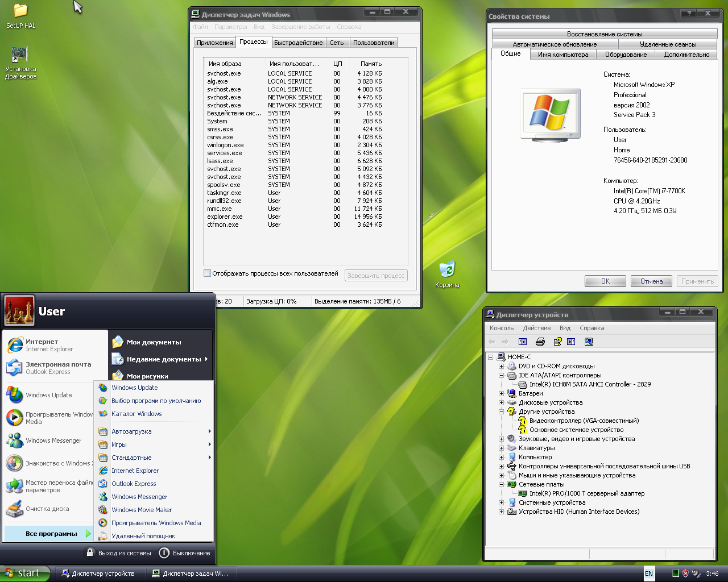Select the taskmgr.exe process row
This screenshot has height=582, width=728.
(x=295, y=193)
